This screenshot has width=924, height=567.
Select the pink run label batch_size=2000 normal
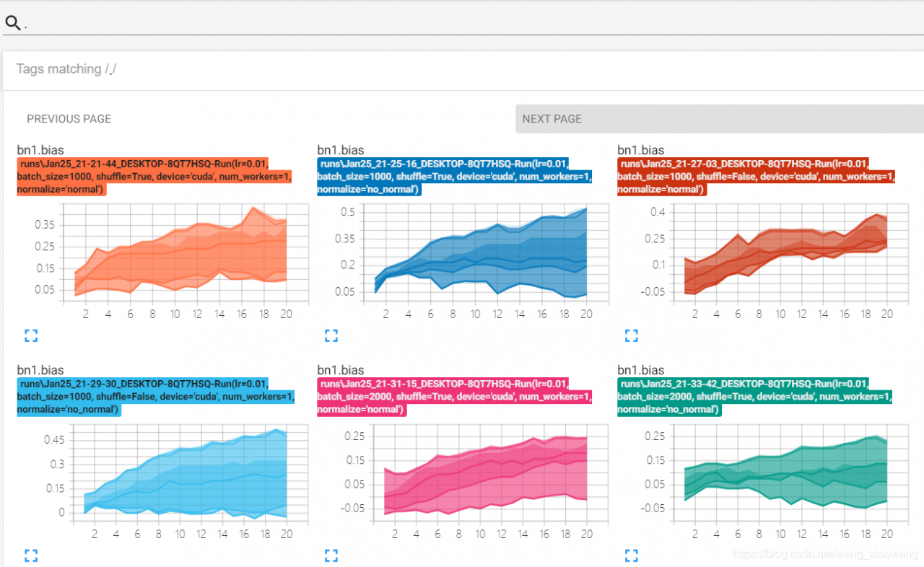(x=455, y=397)
